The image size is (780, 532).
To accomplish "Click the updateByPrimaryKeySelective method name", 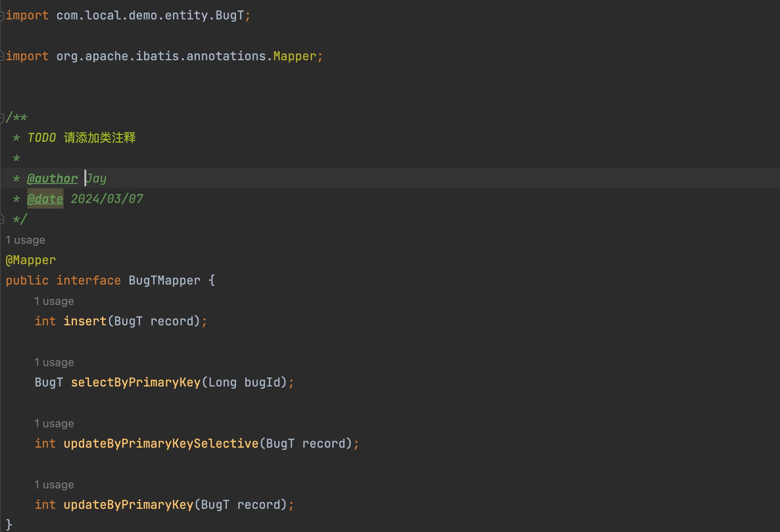I will click(160, 443).
